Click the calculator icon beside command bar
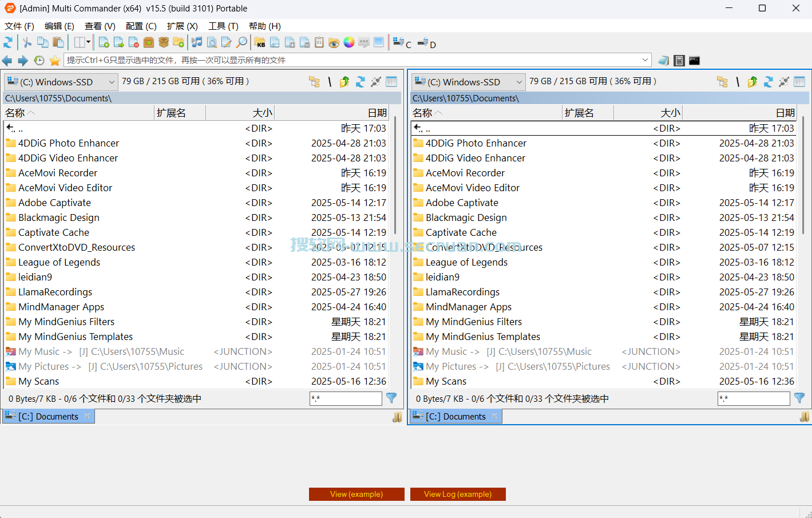812x518 pixels. click(679, 60)
